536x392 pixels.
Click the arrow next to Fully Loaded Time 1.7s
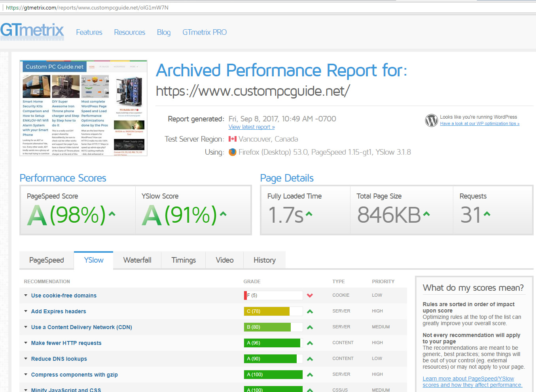click(x=309, y=214)
